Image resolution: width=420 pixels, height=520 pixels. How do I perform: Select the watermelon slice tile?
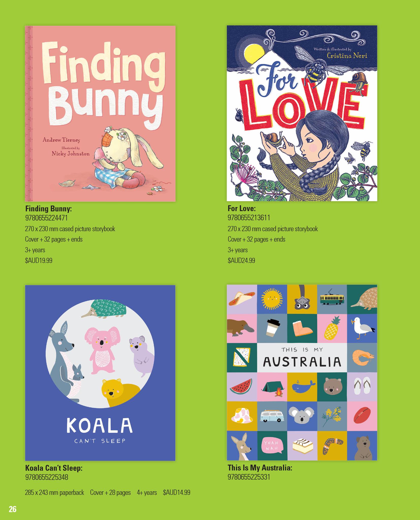[242, 387]
